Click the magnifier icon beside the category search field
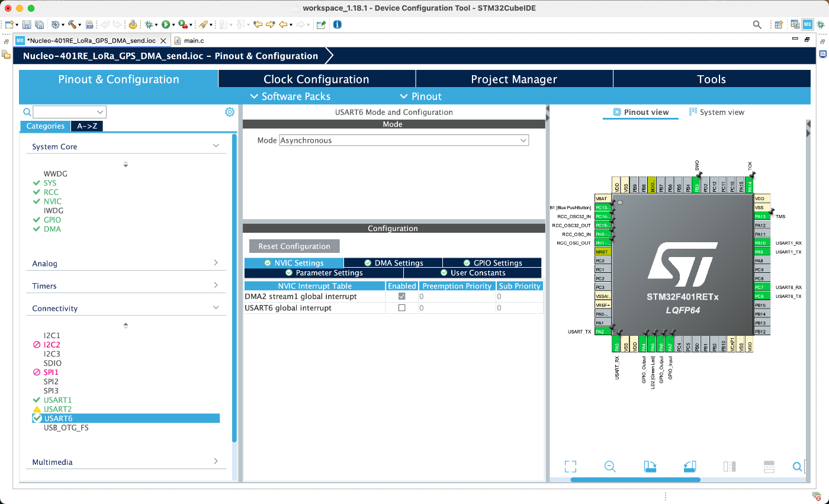 pyautogui.click(x=27, y=112)
